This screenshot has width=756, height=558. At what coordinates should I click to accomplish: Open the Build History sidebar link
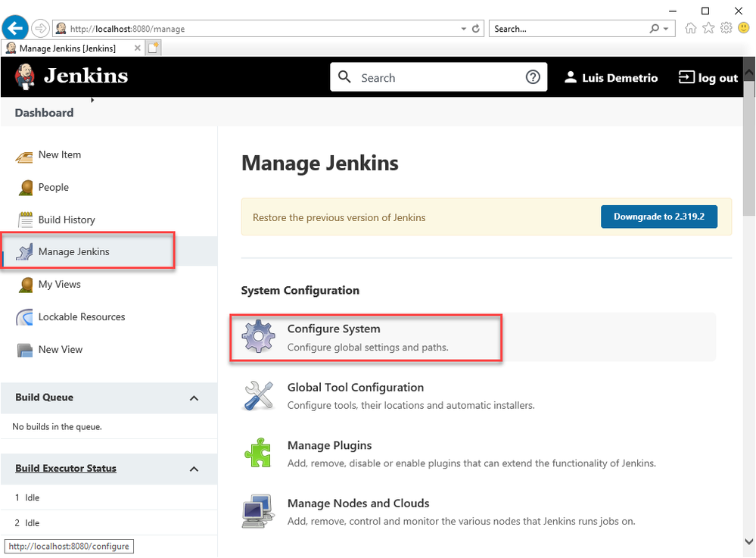[x=67, y=220]
